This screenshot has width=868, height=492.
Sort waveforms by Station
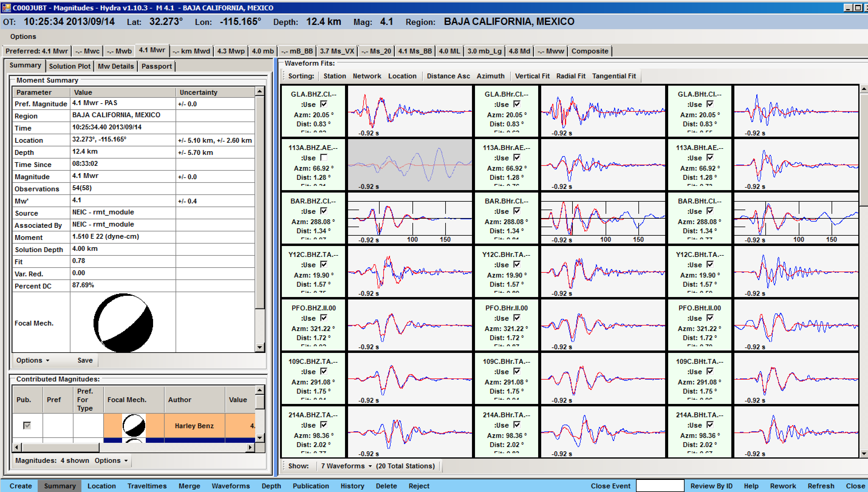pyautogui.click(x=334, y=76)
